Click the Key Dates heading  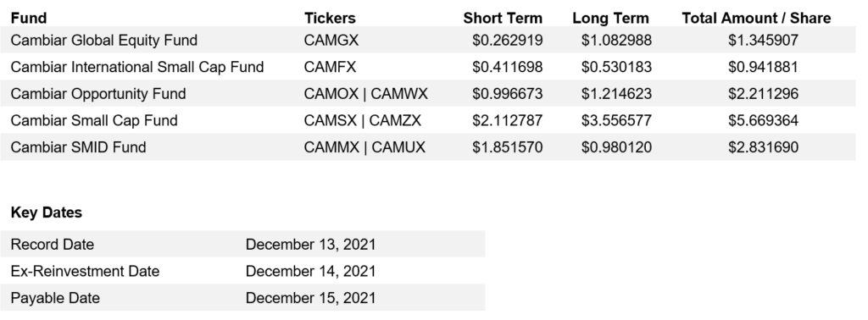point(47,212)
